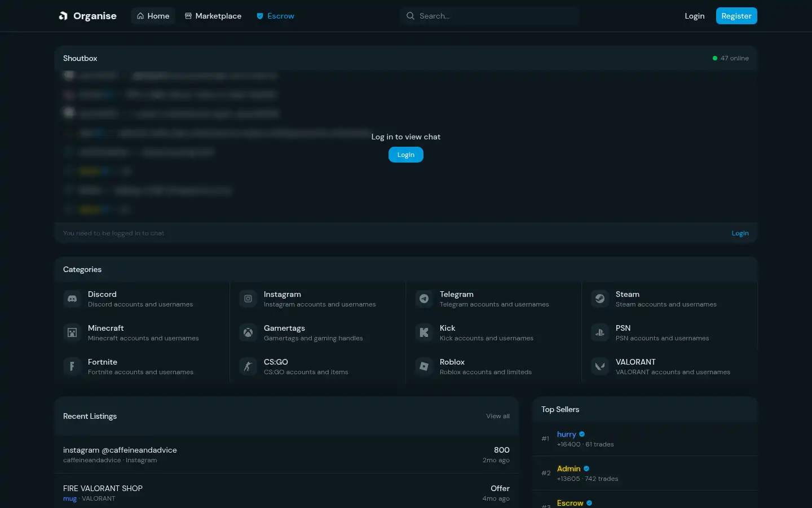Click Login in the top bar
The width and height of the screenshot is (812, 508).
[x=695, y=16]
